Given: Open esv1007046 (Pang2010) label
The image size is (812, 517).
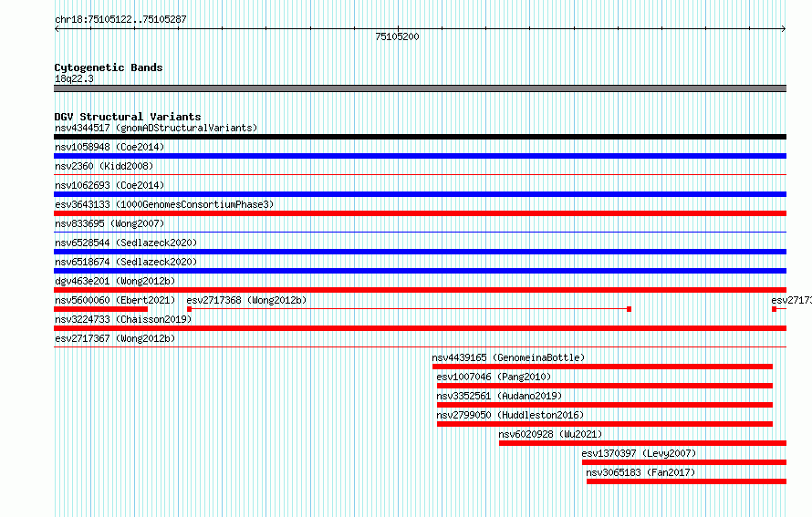Looking at the screenshot, I should pos(494,377).
